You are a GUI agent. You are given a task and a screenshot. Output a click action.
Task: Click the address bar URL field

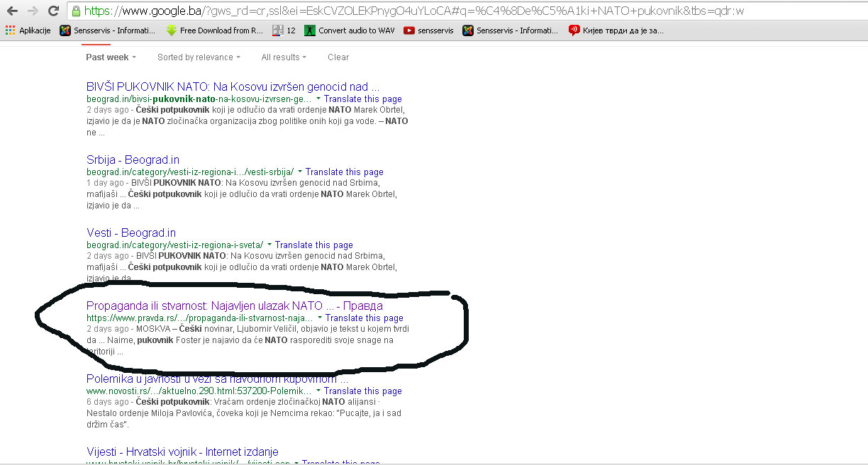pyautogui.click(x=467, y=11)
